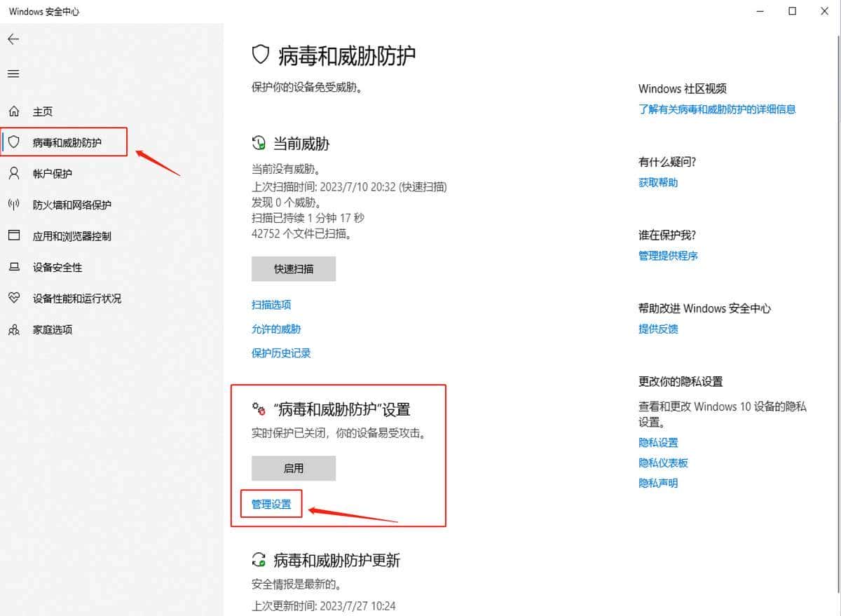Screen dimensions: 841x616
Task: Click the heart icon for 设备性能和运行状况
Action: click(x=14, y=298)
